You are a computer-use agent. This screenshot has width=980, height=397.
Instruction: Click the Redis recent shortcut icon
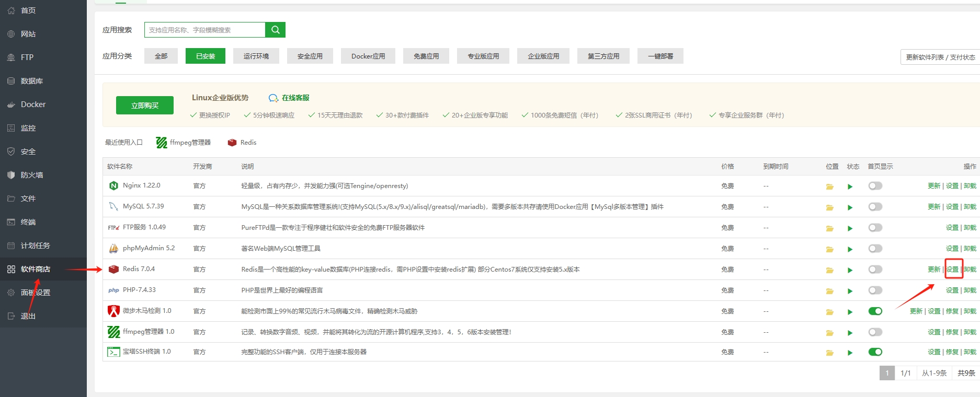pyautogui.click(x=232, y=143)
